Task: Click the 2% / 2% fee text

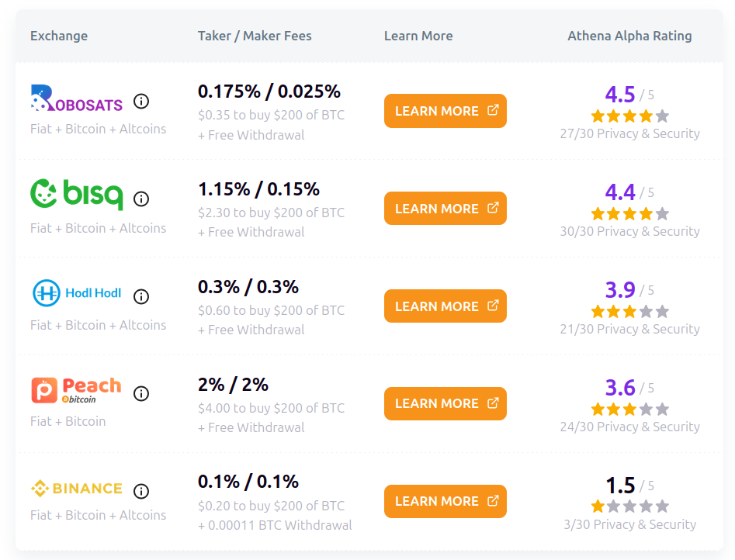Action: [233, 385]
